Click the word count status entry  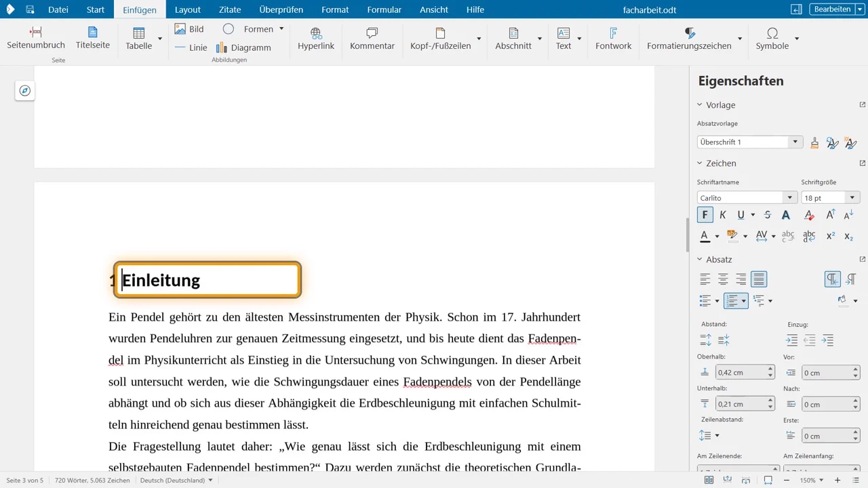click(92, 481)
